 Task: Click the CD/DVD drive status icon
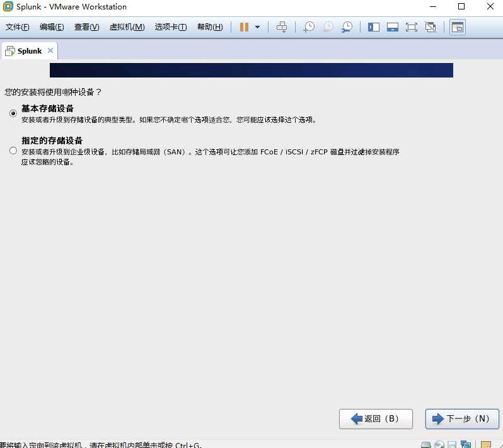439,445
